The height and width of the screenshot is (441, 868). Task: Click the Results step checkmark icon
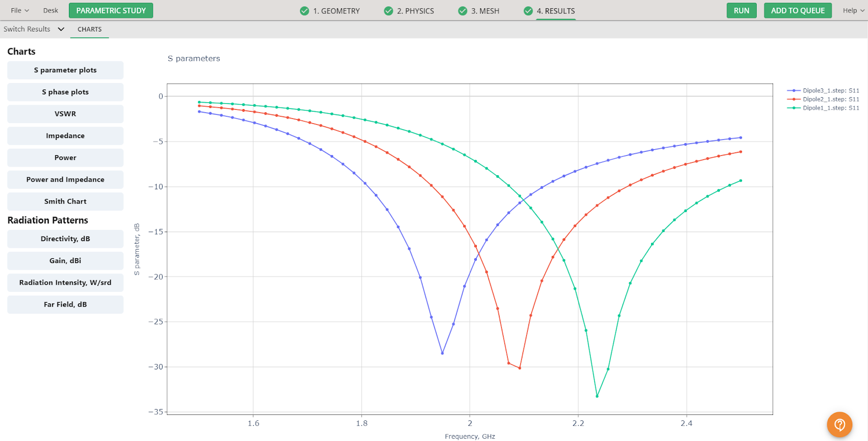click(x=528, y=11)
